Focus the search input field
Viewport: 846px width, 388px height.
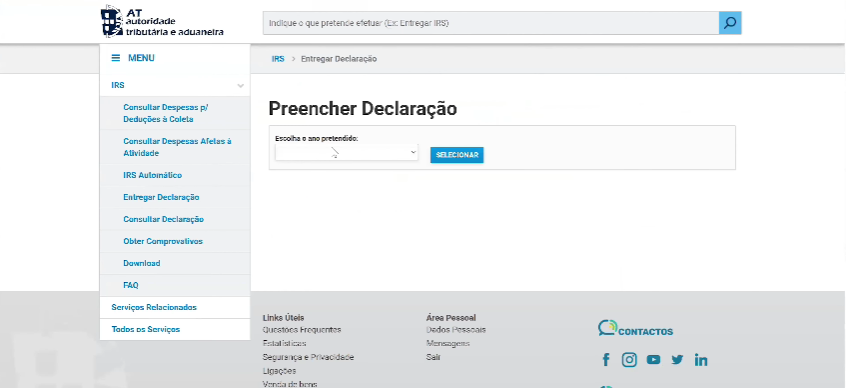490,23
